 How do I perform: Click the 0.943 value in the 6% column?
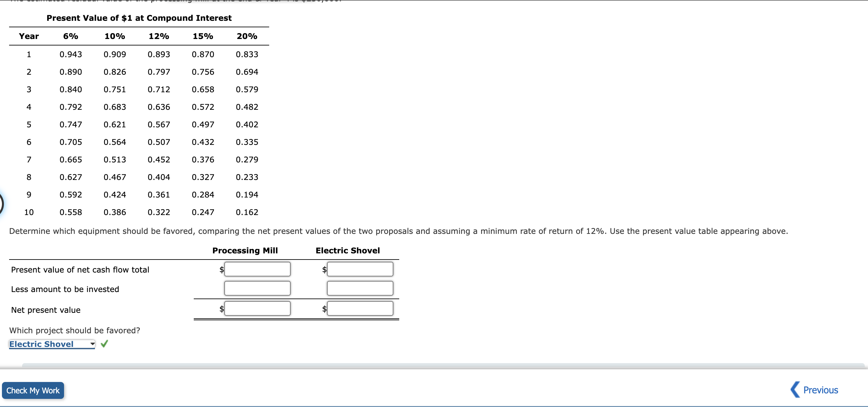[71, 54]
